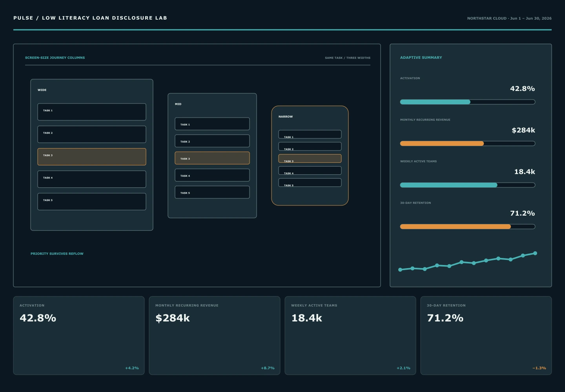This screenshot has width=565, height=392.
Task: Click the 30-Day Retention progress bar
Action: [468, 227]
